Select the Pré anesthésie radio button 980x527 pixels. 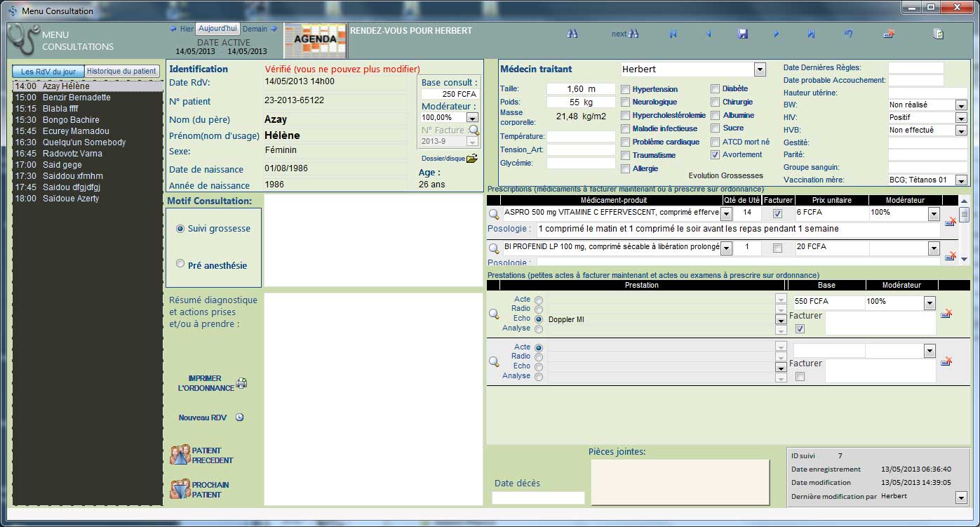180,264
